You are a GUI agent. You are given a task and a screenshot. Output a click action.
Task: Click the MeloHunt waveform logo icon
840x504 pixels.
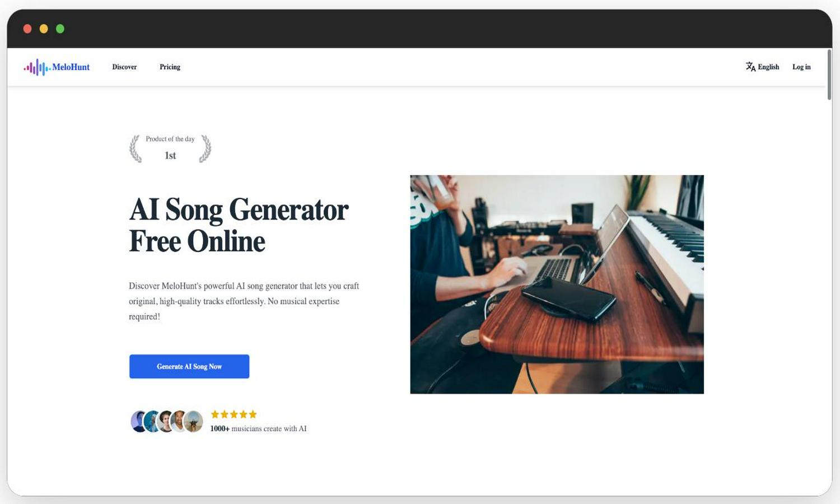coord(37,67)
